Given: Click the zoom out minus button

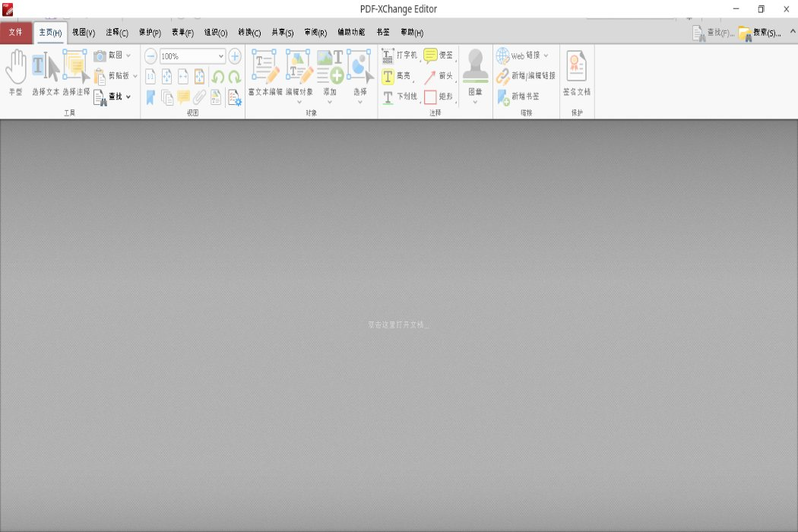Looking at the screenshot, I should [150, 56].
